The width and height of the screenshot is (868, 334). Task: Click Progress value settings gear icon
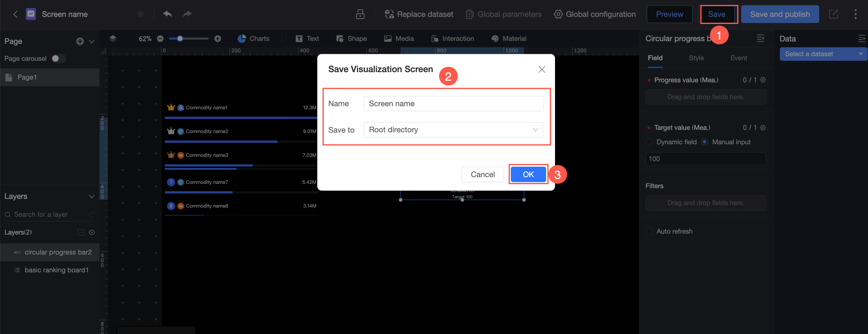click(763, 80)
